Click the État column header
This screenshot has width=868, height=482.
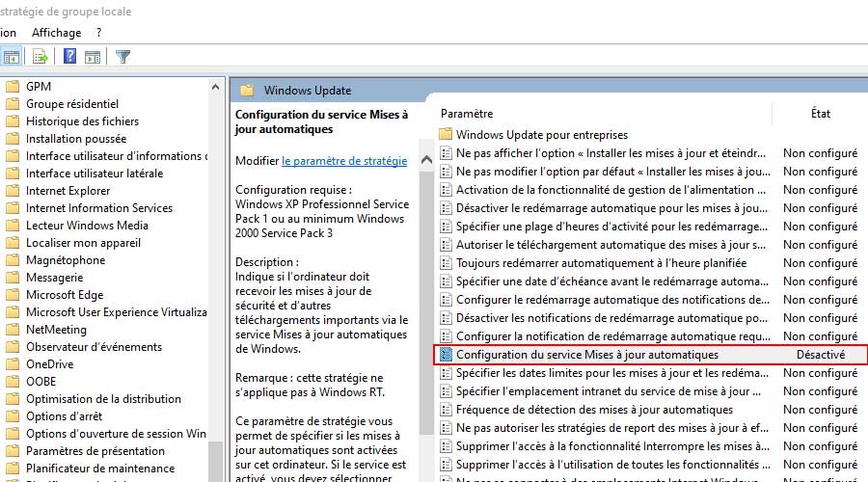(821, 114)
